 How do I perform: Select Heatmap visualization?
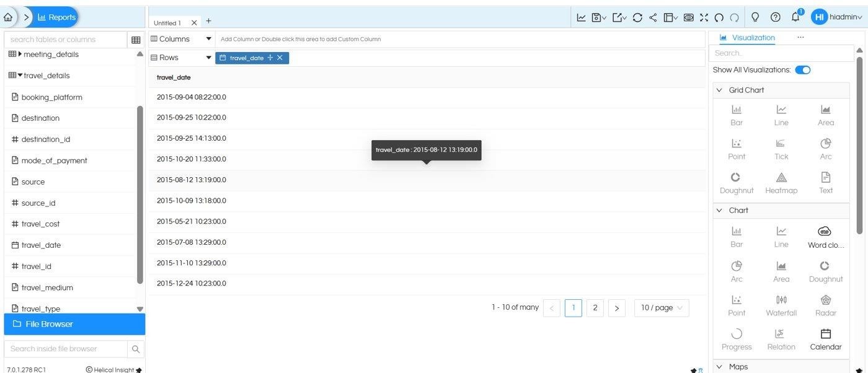pyautogui.click(x=781, y=183)
